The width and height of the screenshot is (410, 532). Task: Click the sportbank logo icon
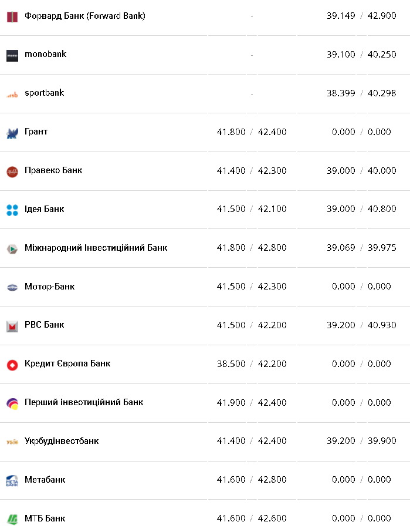12,94
